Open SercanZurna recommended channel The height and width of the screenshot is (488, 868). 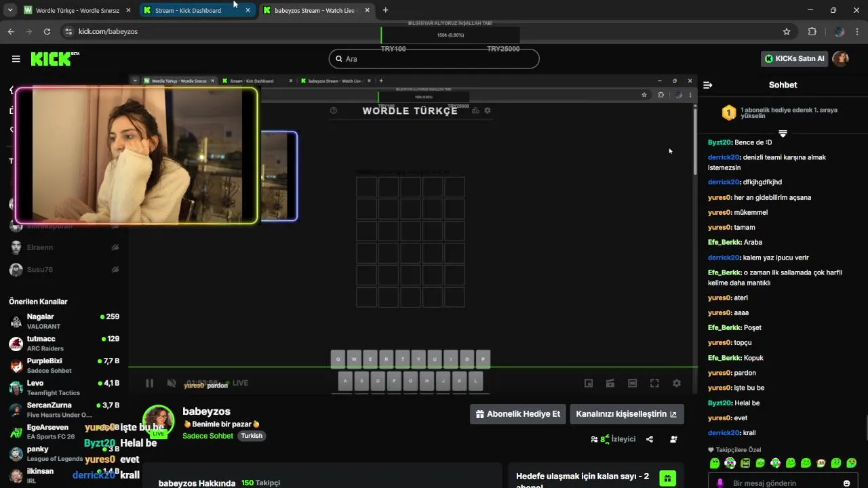pos(64,410)
